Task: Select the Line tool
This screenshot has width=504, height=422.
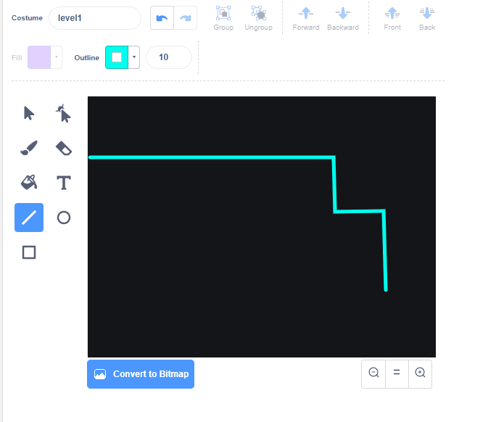Action: tap(29, 218)
